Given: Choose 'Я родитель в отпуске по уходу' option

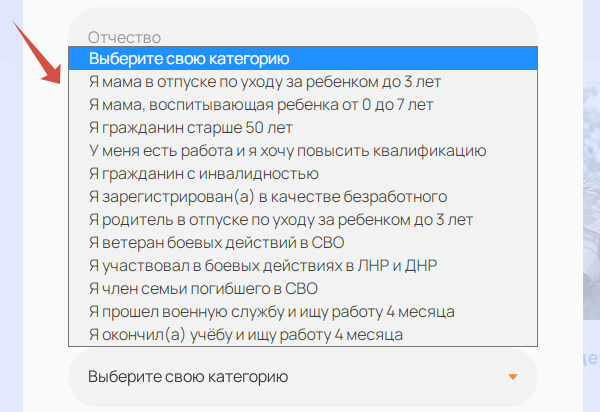Looking at the screenshot, I should point(303,220).
